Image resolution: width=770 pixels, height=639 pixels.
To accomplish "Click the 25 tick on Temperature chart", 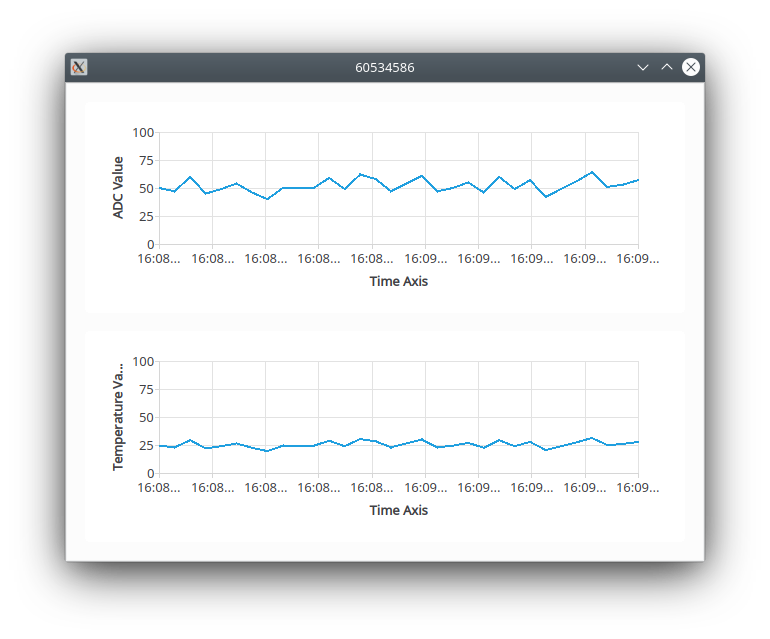I will pyautogui.click(x=146, y=446).
